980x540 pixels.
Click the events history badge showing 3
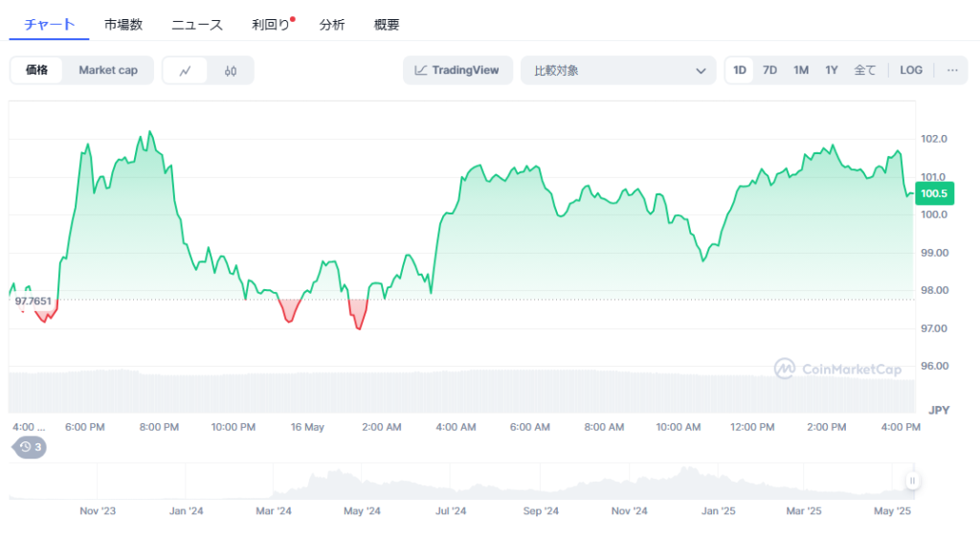point(31,447)
